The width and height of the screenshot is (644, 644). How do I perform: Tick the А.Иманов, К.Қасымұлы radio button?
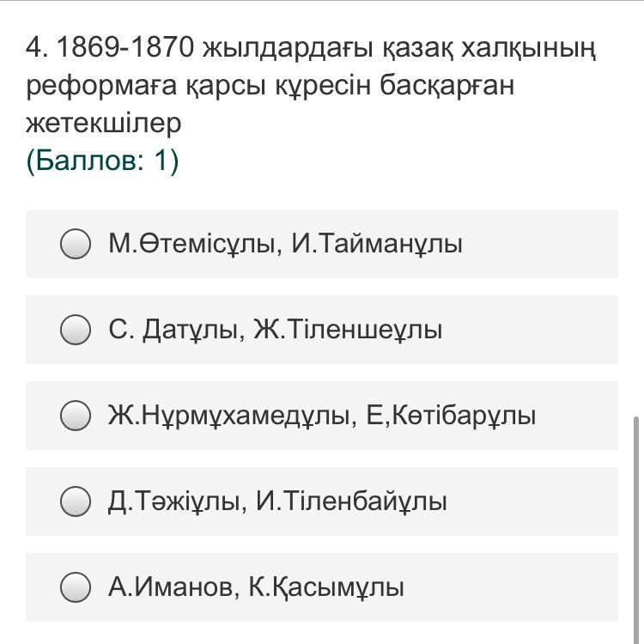pyautogui.click(x=76, y=587)
